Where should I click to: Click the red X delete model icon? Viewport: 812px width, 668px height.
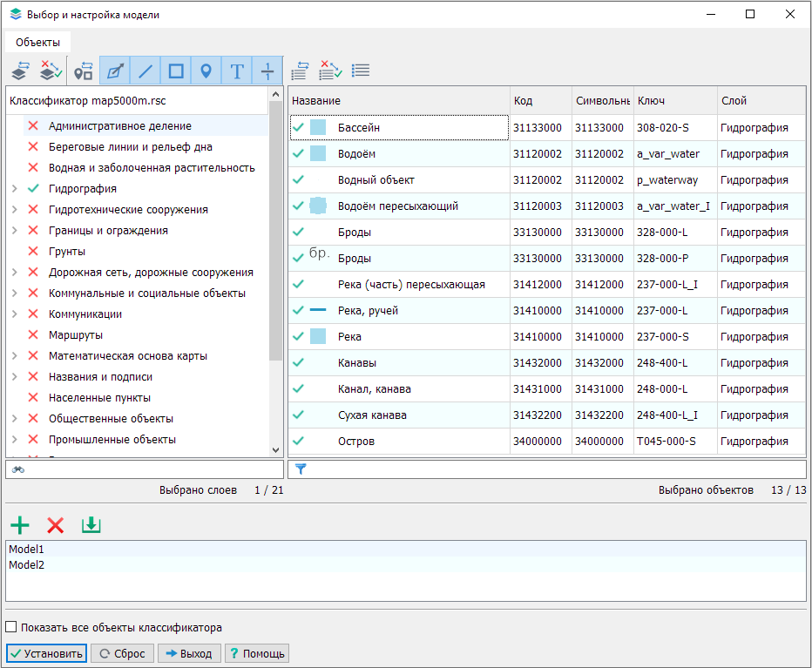click(x=55, y=525)
